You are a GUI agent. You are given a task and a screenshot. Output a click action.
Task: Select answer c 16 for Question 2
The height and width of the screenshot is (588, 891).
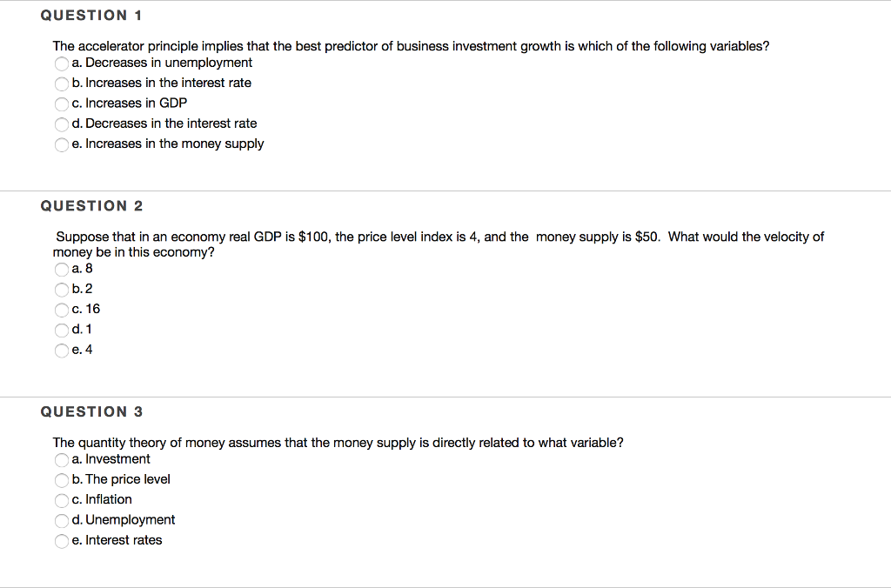(x=61, y=310)
